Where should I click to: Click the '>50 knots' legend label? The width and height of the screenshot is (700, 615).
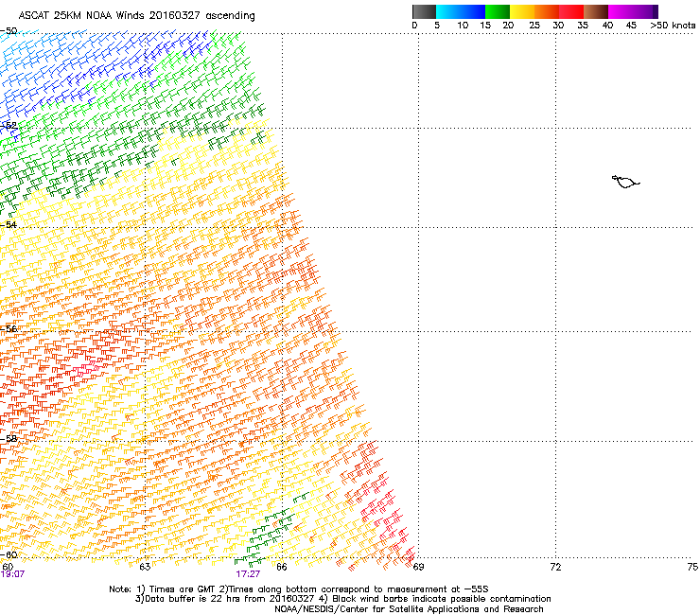673,26
